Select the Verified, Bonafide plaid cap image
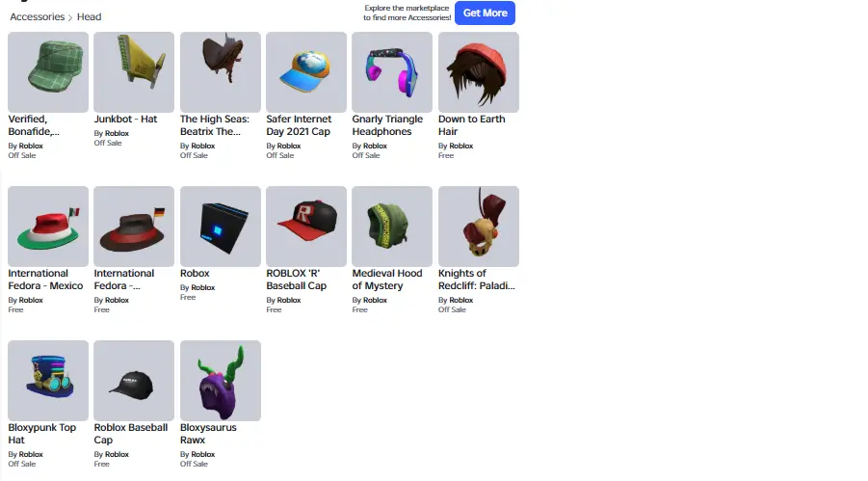 tap(48, 72)
